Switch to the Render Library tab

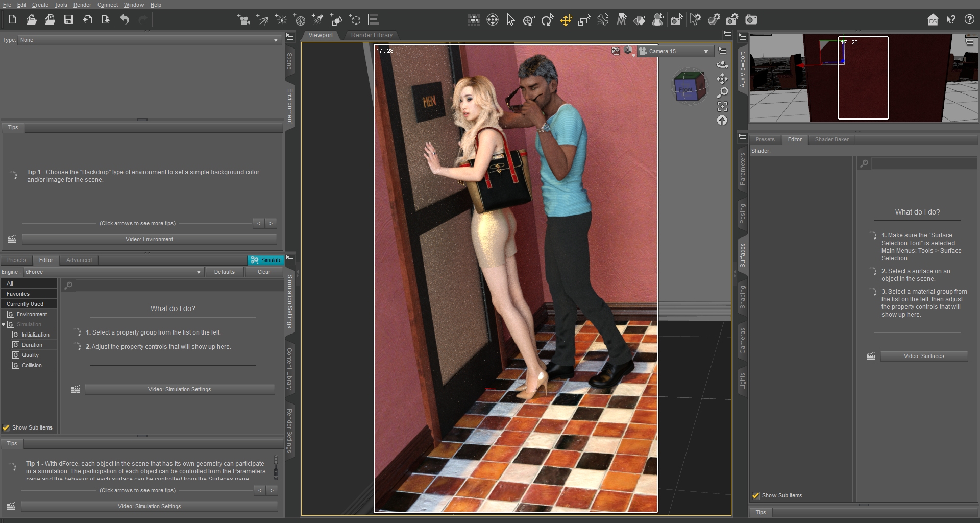372,35
